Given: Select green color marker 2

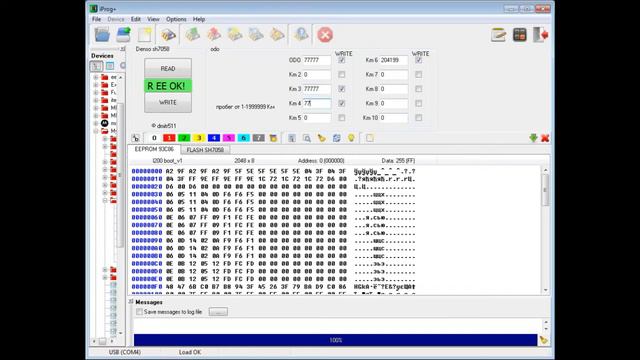Looking at the screenshot, I should click(184, 138).
